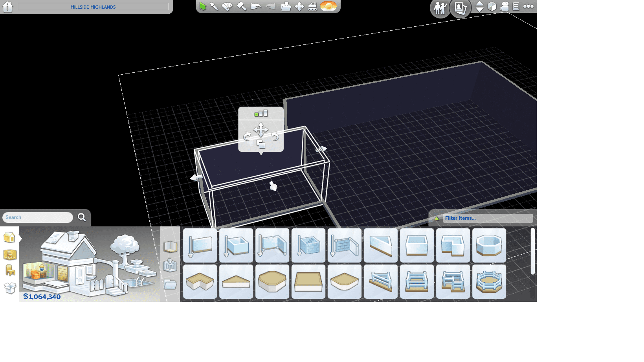Toggle the time-of-day sun button

click(328, 6)
